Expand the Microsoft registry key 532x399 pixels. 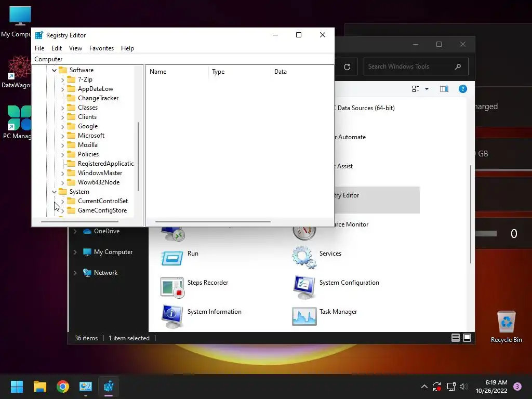pos(62,136)
